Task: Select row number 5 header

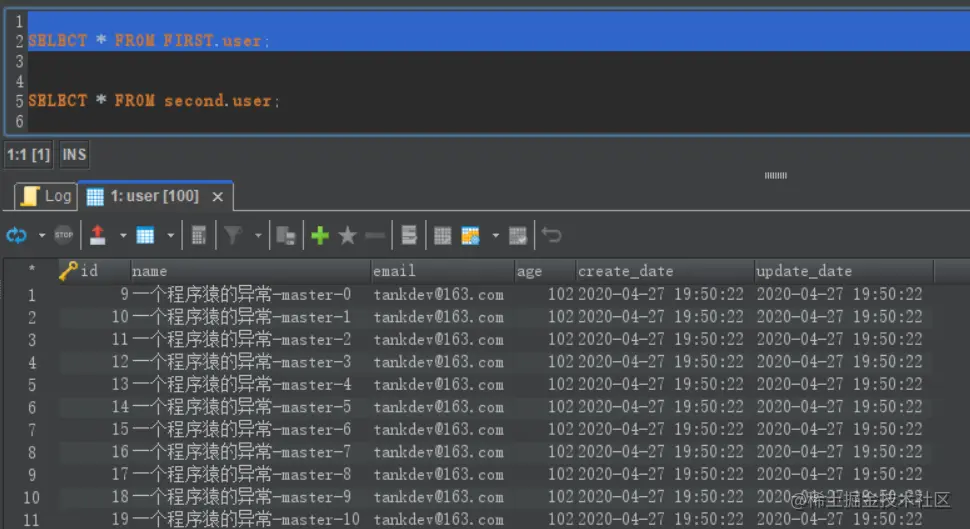Action: [x=31, y=385]
